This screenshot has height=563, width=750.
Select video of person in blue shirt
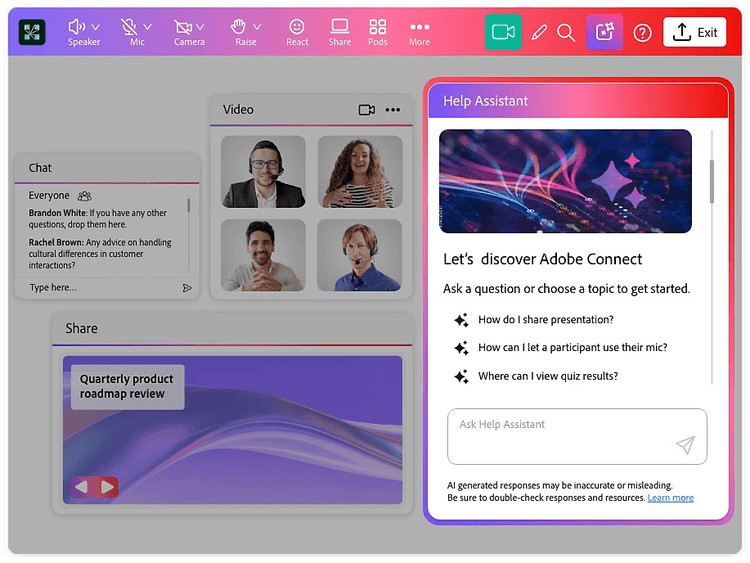pyautogui.click(x=360, y=255)
